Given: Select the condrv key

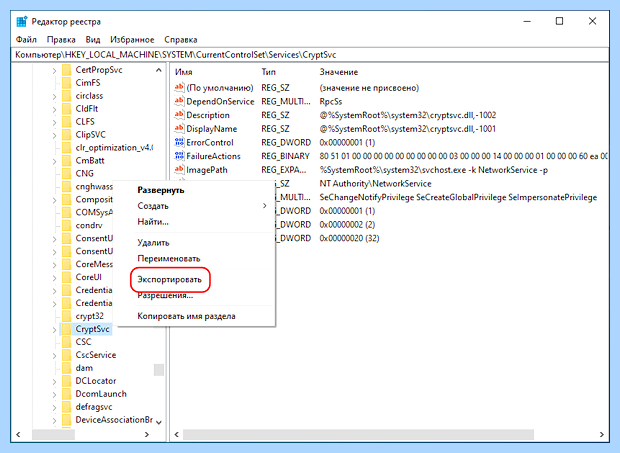Looking at the screenshot, I should point(89,225).
